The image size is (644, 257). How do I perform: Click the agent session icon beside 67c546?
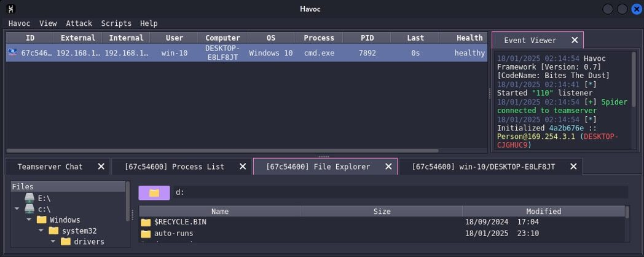coord(13,53)
